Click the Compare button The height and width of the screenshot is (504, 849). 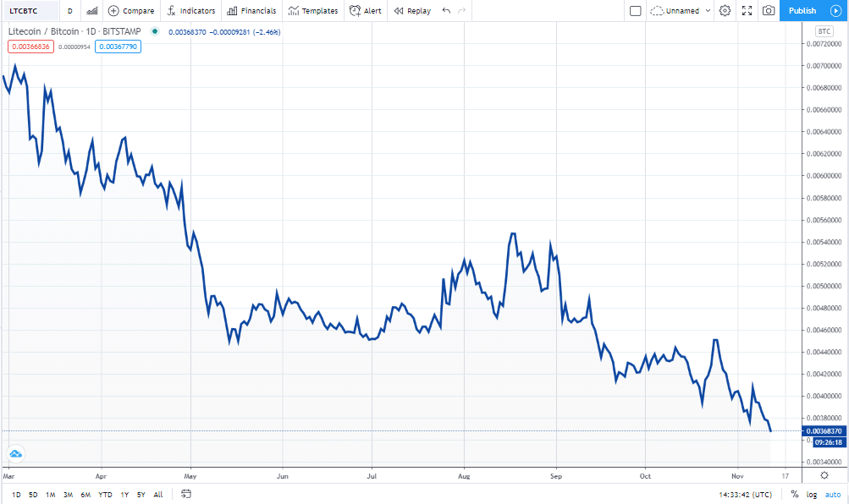pyautogui.click(x=131, y=10)
